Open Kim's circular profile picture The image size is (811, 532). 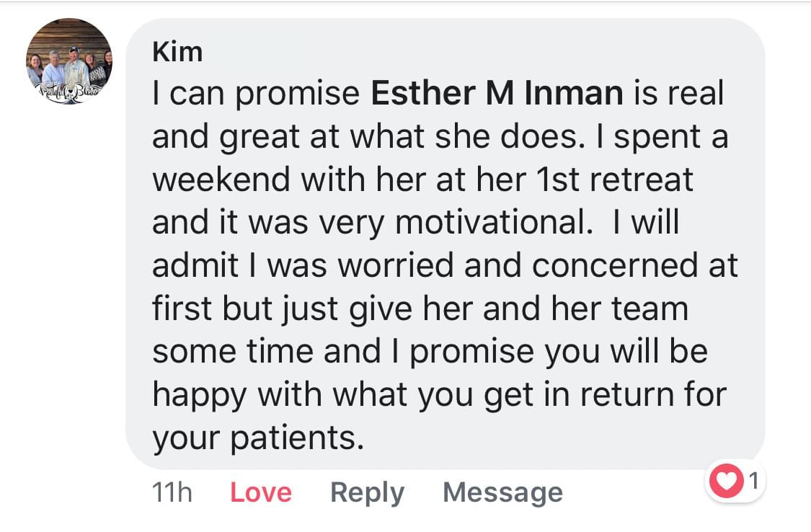69,61
